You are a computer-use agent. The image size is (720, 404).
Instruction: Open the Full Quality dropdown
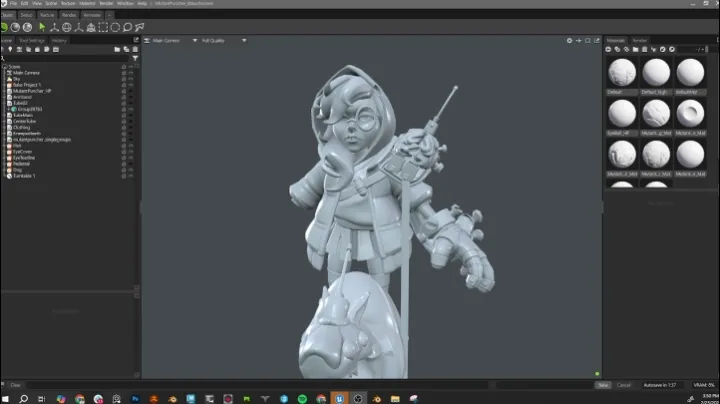click(x=224, y=40)
